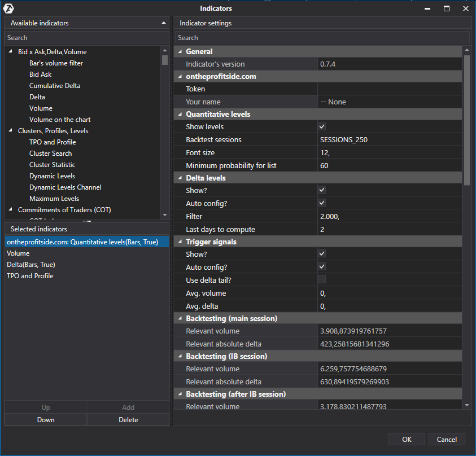
Task: Toggle Delta levels Show? checkbox
Action: [x=322, y=190]
